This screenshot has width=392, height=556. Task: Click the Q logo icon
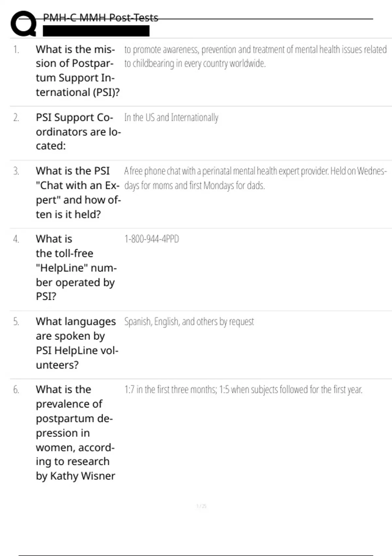(24, 24)
